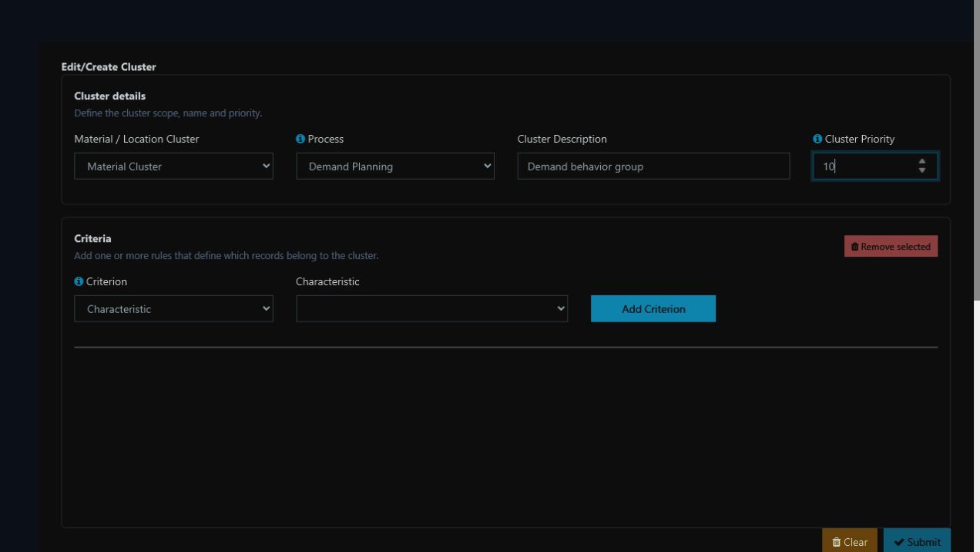Open the Material / Location Cluster dropdown

(173, 166)
